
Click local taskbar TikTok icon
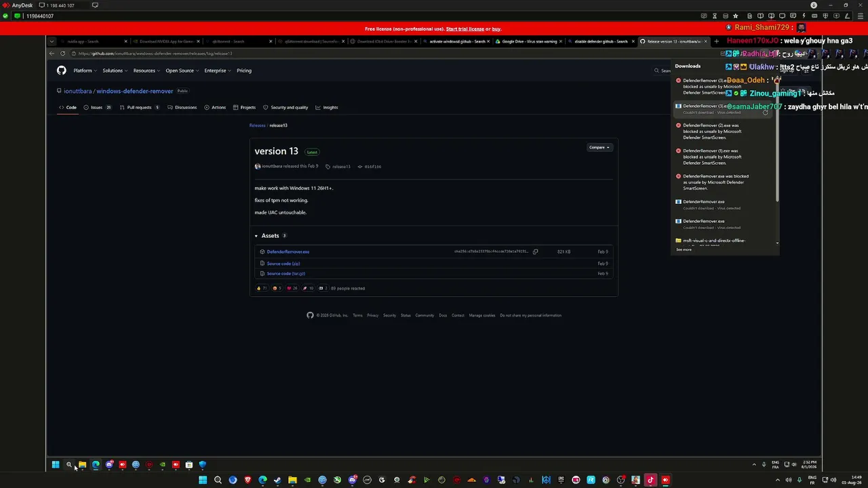pos(650,480)
